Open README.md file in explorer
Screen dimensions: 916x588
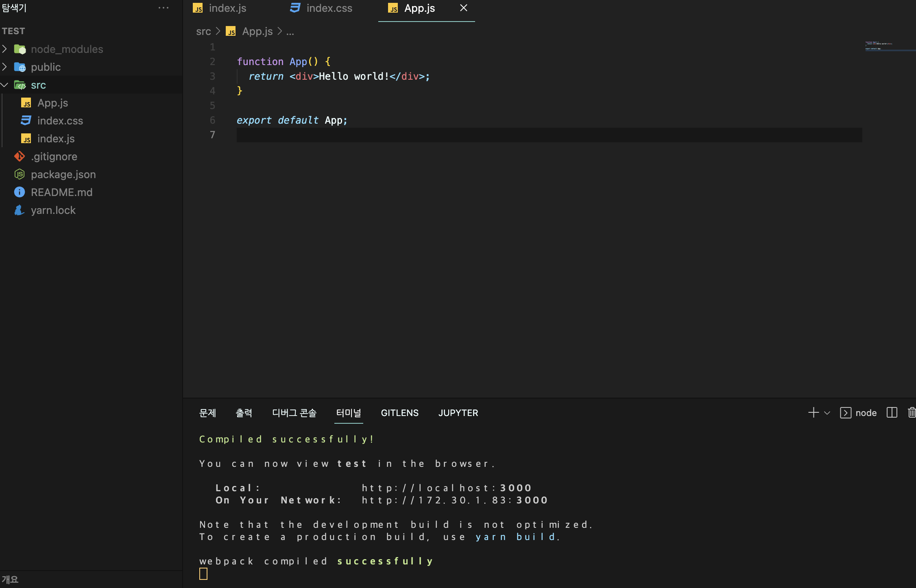pos(61,192)
